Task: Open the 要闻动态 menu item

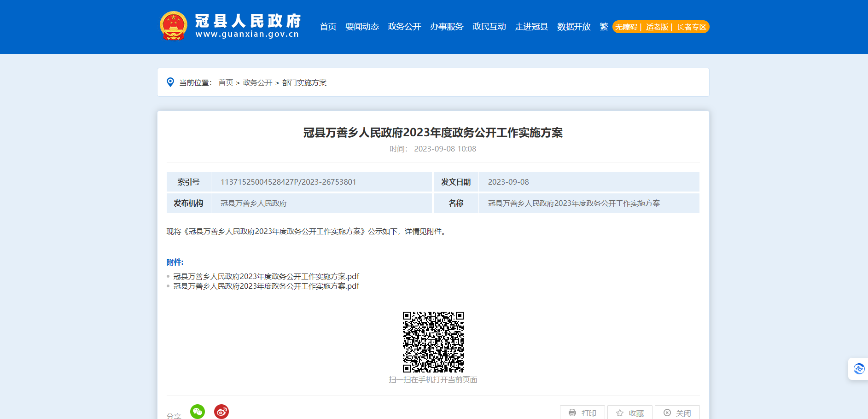Action: [x=362, y=27]
